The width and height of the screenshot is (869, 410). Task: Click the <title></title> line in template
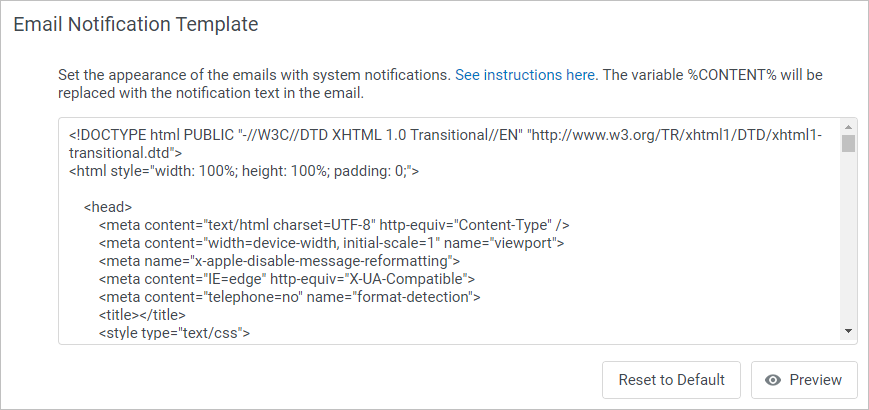point(142,315)
